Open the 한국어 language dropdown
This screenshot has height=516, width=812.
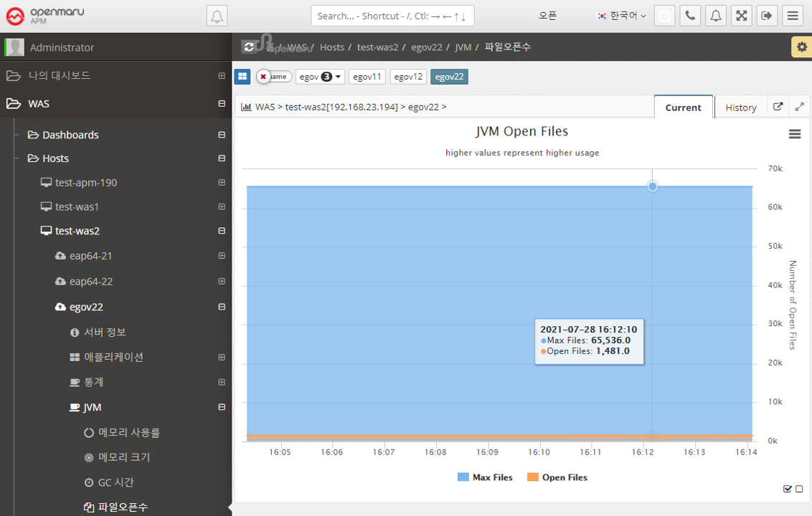point(621,16)
